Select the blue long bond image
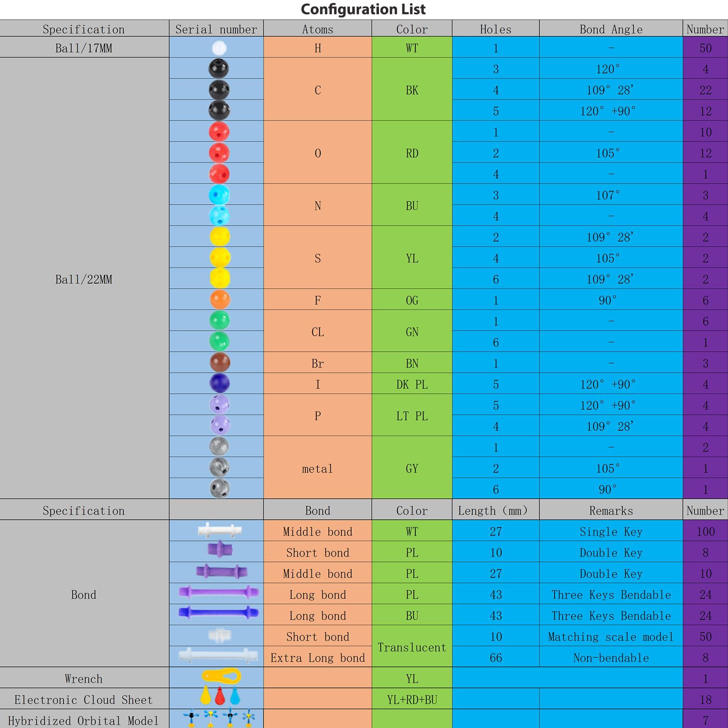728x728 pixels. [x=218, y=613]
